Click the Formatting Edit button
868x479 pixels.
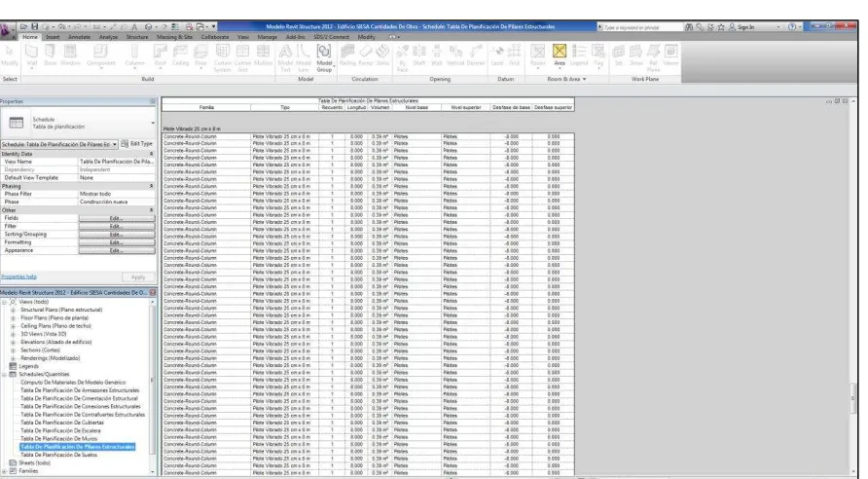pos(116,242)
